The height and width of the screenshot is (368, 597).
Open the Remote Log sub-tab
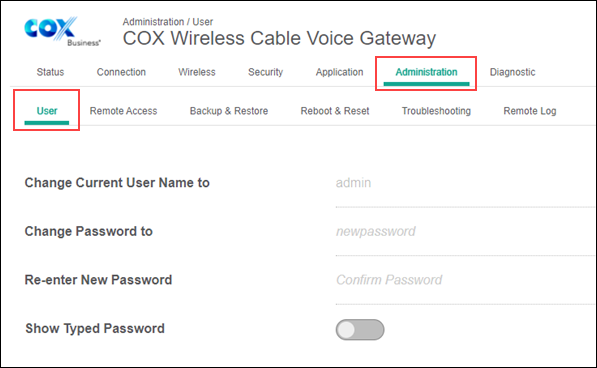pos(530,111)
